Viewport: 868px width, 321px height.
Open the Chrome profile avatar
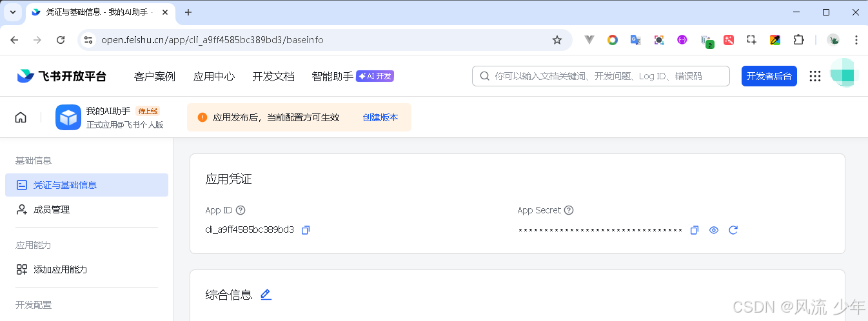coord(833,40)
